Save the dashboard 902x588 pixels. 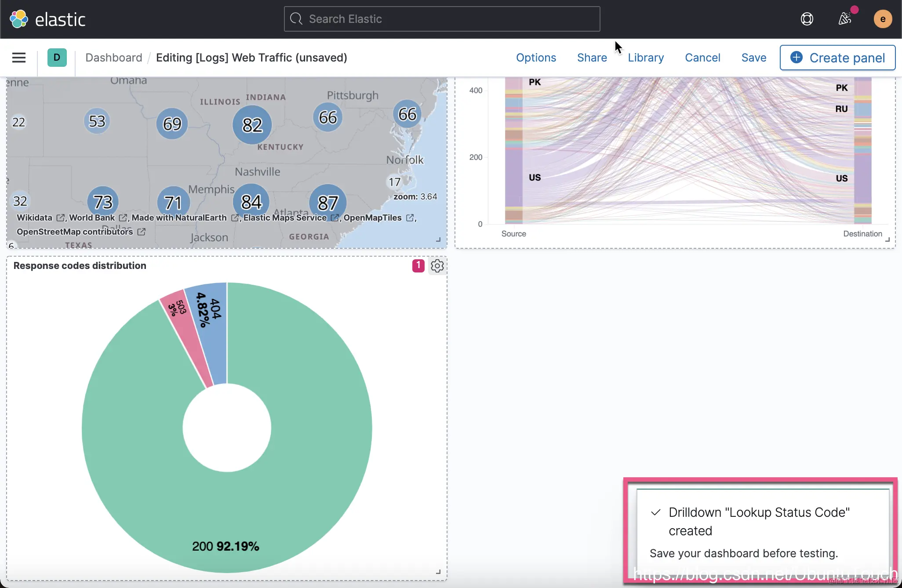coord(753,58)
